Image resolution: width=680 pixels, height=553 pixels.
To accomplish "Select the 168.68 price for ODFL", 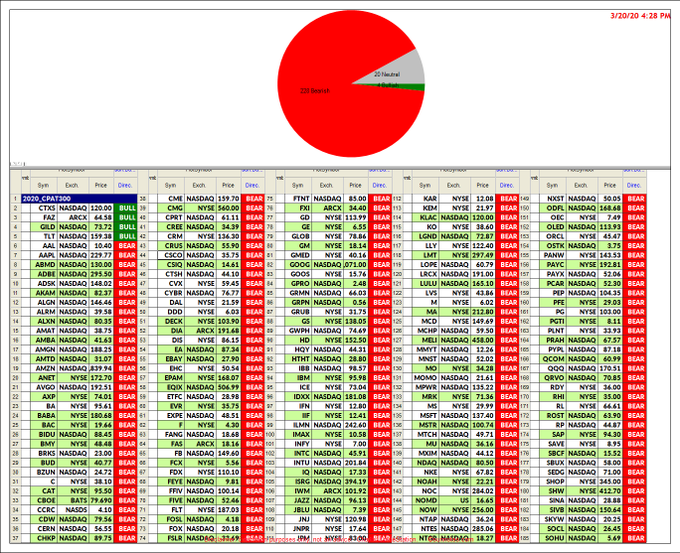I will pyautogui.click(x=610, y=208).
